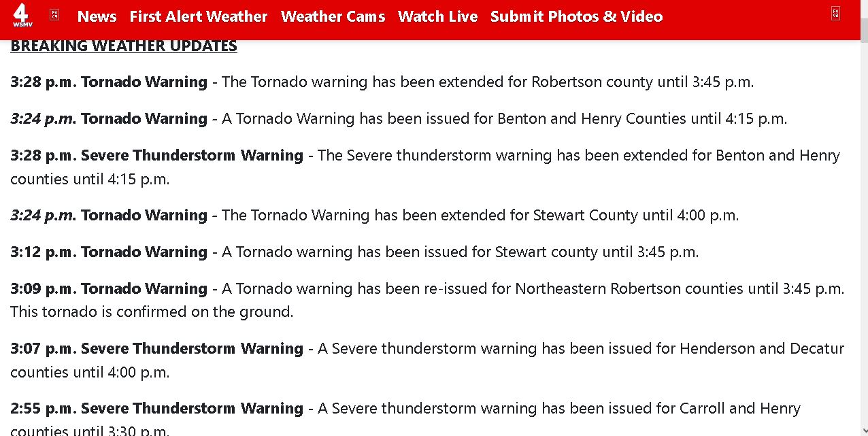The image size is (868, 436).
Task: Click the "Benton and Henry Counties" tornado text
Action: [x=592, y=119]
